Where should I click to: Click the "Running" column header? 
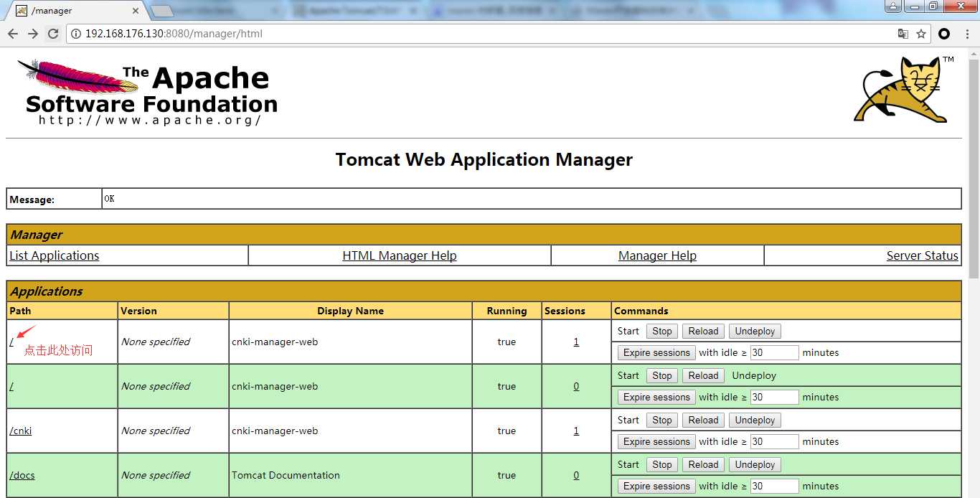tap(507, 311)
